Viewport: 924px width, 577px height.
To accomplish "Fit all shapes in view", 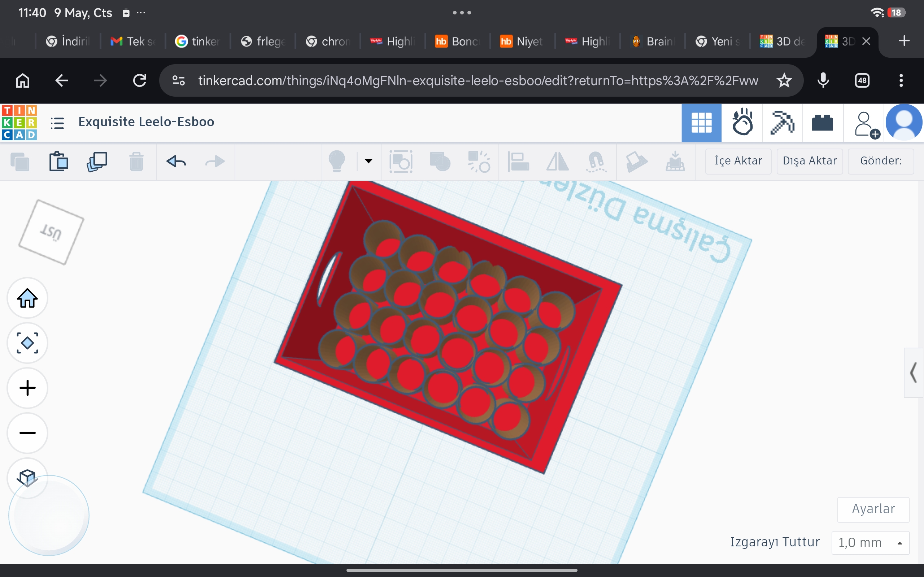I will [x=27, y=343].
